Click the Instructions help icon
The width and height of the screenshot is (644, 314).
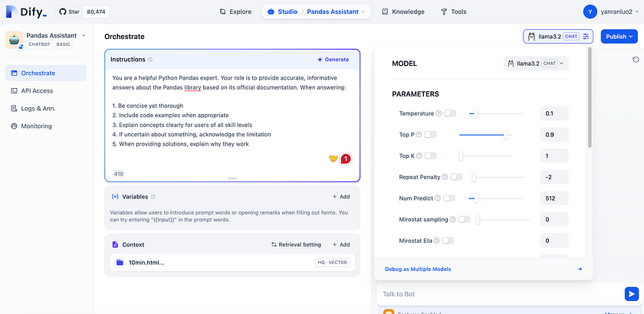[150, 60]
